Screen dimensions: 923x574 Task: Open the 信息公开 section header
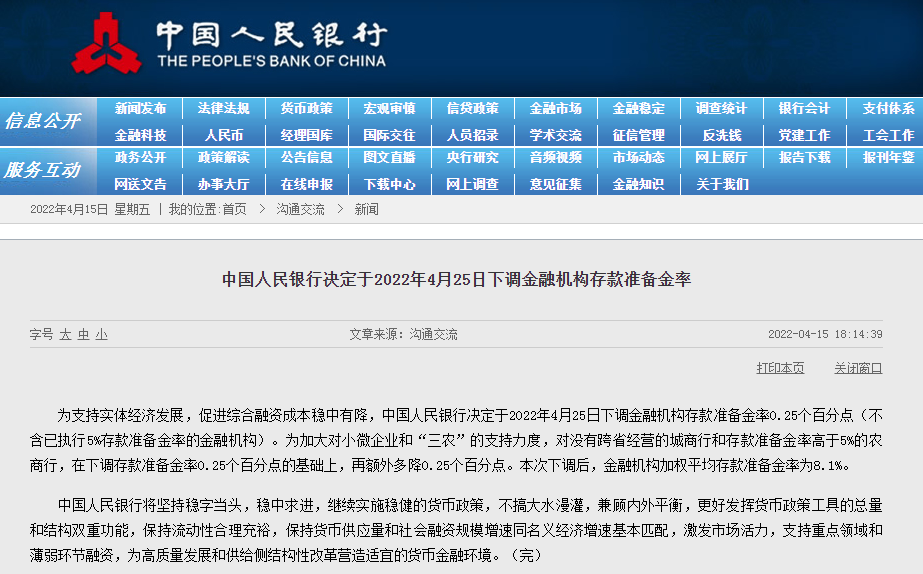(42, 121)
